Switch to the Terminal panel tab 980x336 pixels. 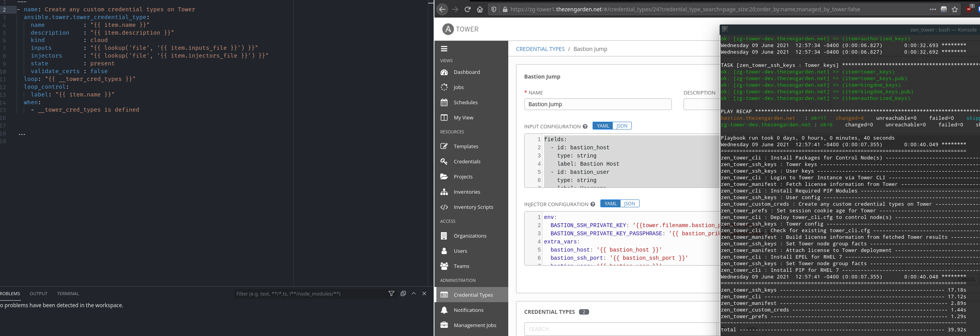pos(68,294)
